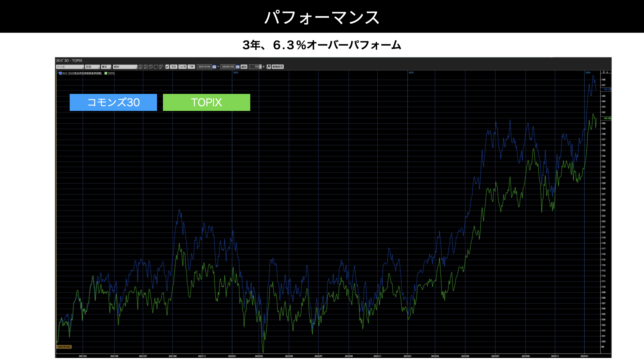Click the orange 2021/01/04 date marker

tap(64, 347)
